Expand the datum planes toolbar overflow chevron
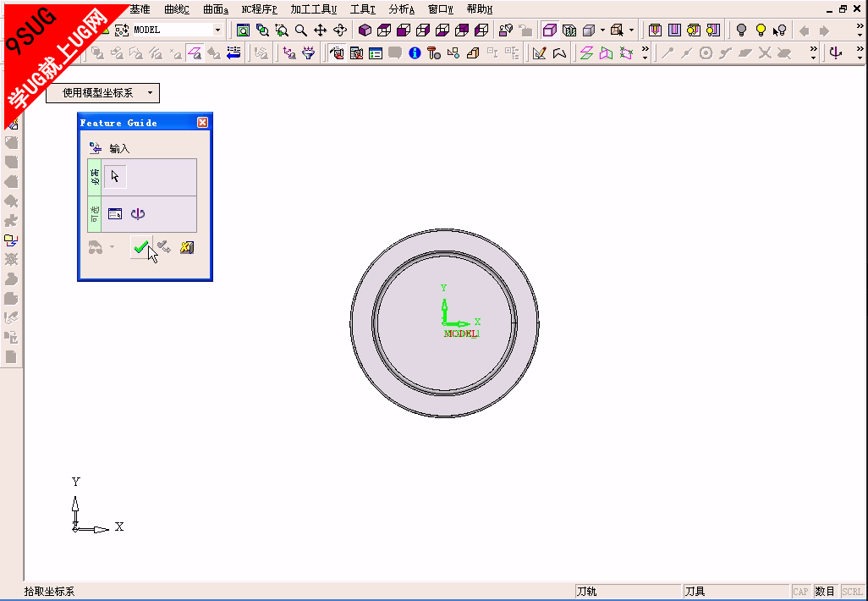Image resolution: width=868 pixels, height=601 pixels. pos(645,53)
